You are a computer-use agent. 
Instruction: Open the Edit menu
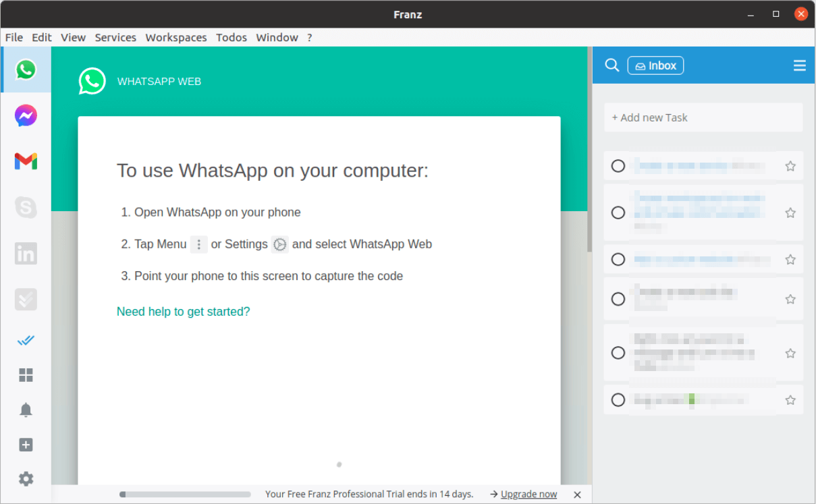[42, 37]
